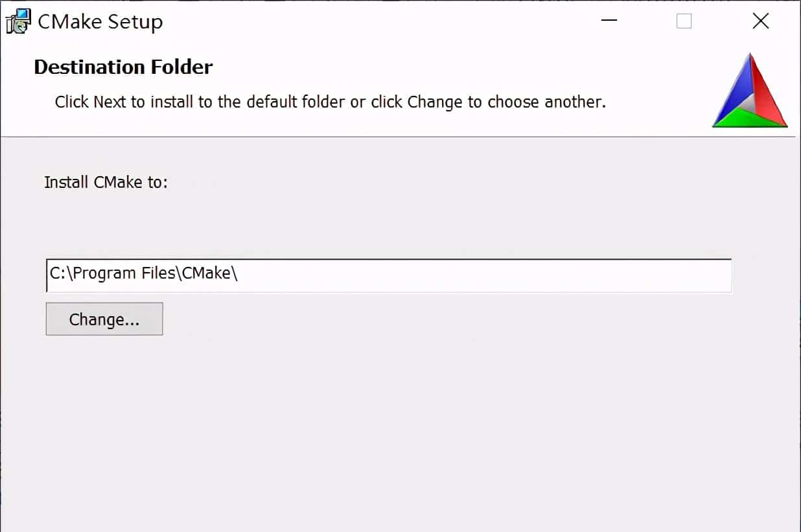
Task: Click the word "Change" in instruction sentence
Action: [x=435, y=102]
